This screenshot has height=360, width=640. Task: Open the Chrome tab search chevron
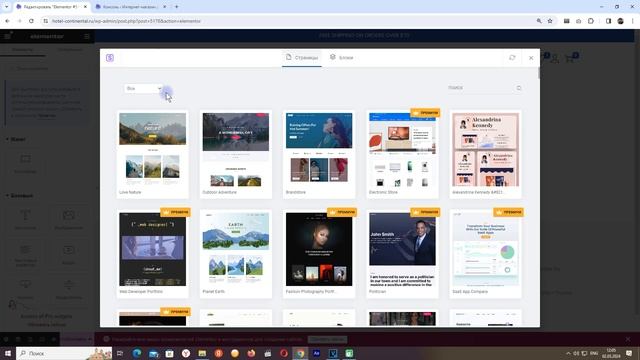click(x=6, y=7)
